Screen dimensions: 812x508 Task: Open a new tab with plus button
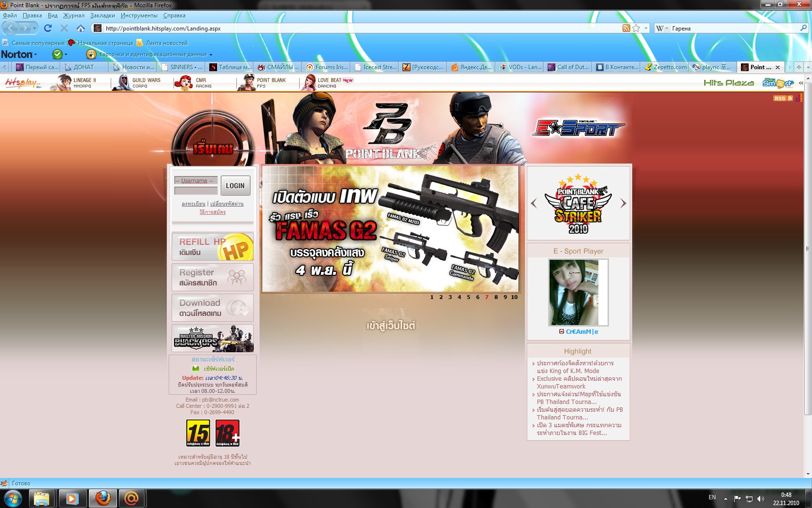[x=799, y=67]
